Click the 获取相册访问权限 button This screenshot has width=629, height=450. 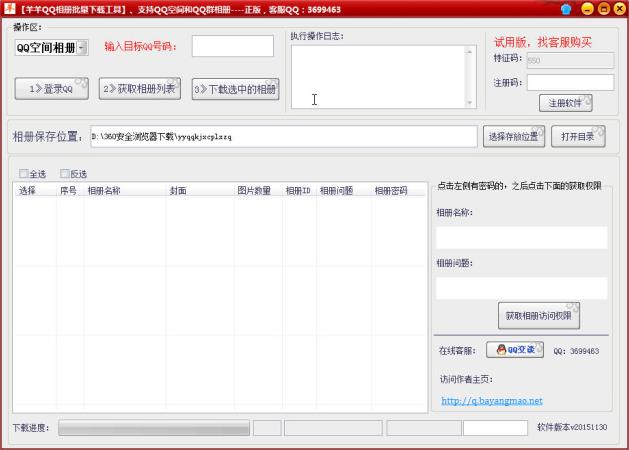[x=538, y=316]
